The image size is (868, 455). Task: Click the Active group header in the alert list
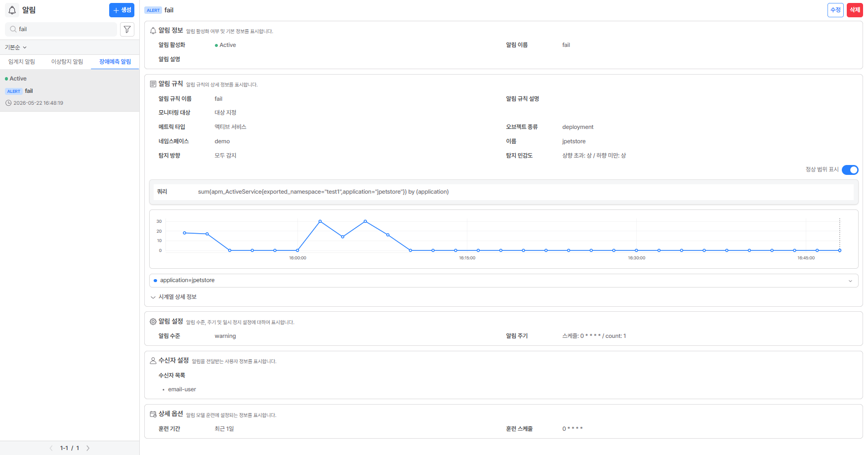tap(16, 79)
